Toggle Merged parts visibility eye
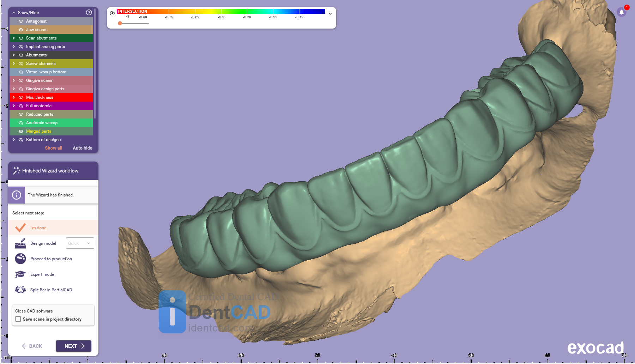Viewport: 635px width, 364px height. click(x=21, y=131)
